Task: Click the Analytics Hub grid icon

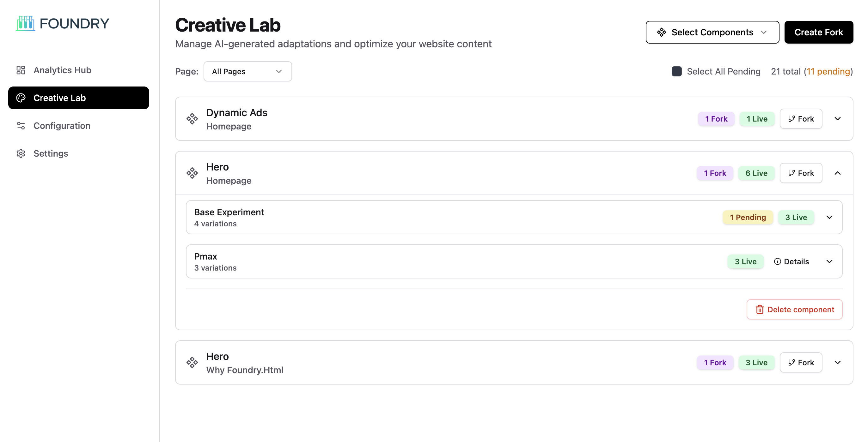Action: 21,70
